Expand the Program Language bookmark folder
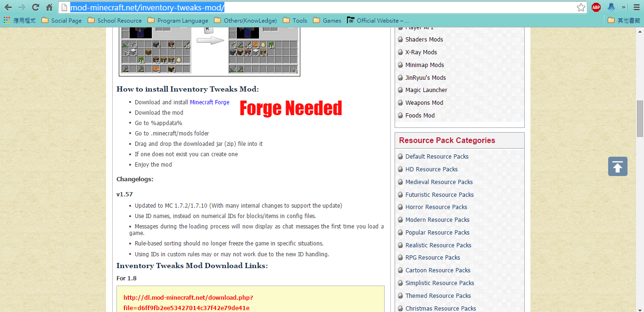 [178, 20]
